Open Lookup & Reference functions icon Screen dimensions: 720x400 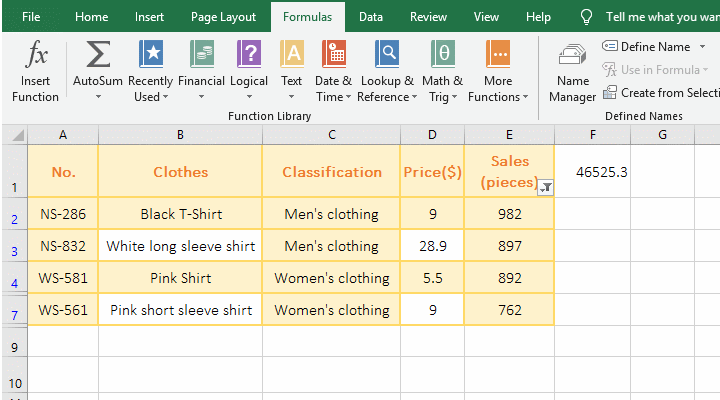387,54
